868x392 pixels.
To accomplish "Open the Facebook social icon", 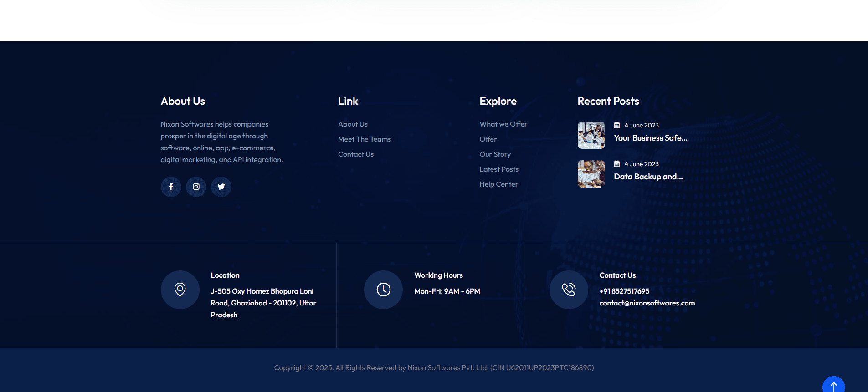I will [x=171, y=187].
